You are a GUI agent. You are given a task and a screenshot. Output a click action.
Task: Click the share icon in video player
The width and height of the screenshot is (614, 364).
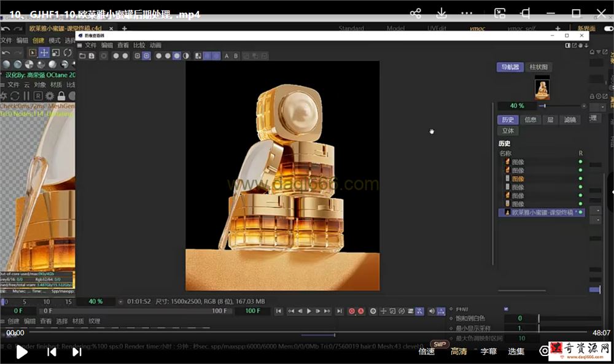[x=416, y=14]
